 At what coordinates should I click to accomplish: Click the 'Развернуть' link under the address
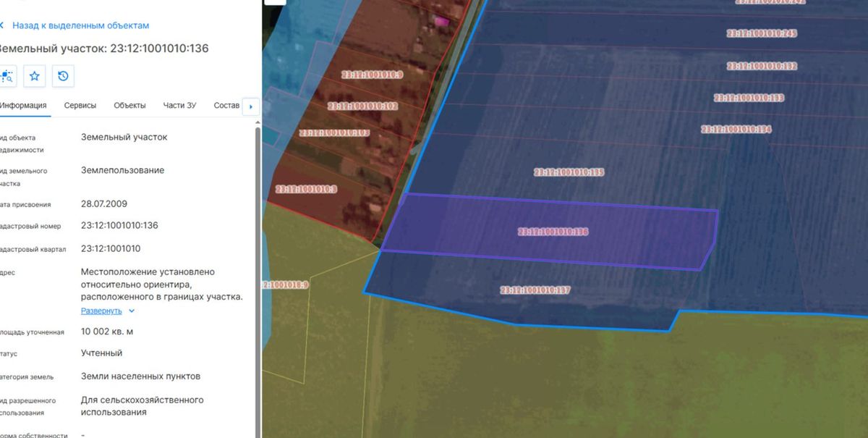pyautogui.click(x=101, y=311)
